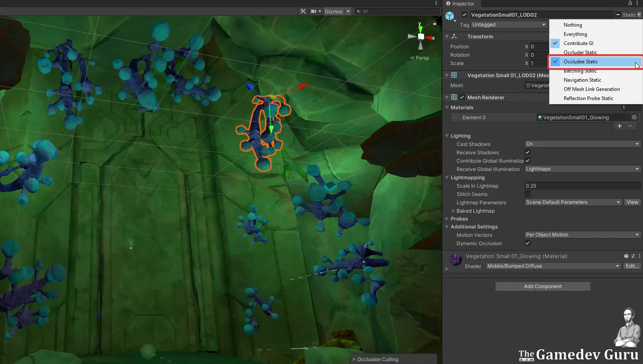This screenshot has height=364, width=643.
Task: Open the scene tools settings icon
Action: 303,11
